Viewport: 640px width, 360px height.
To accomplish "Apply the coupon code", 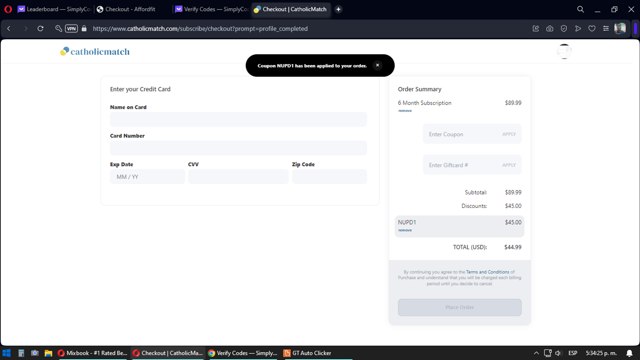I will tap(509, 134).
